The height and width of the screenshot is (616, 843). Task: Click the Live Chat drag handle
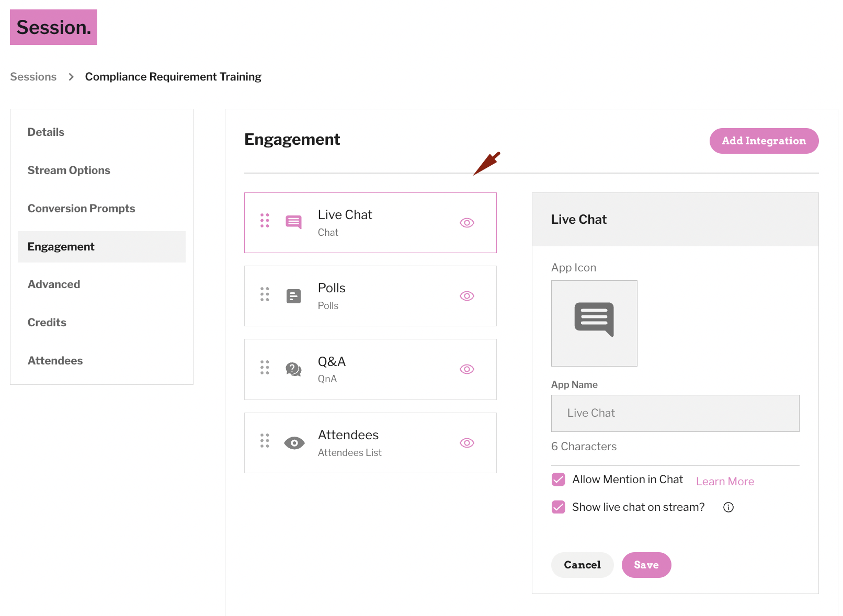click(265, 221)
